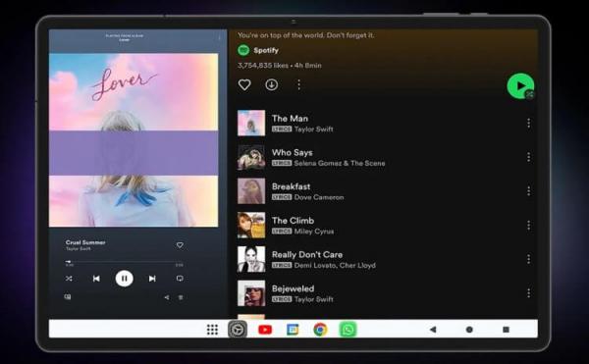
Task: Open the app drawer grid in taskbar
Action: point(212,330)
